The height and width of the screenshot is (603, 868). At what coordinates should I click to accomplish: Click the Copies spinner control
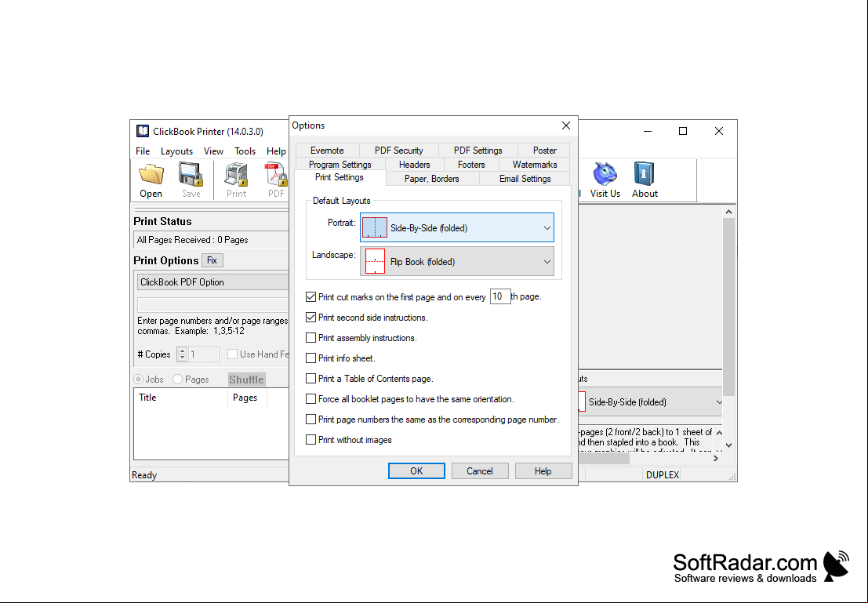(x=182, y=354)
